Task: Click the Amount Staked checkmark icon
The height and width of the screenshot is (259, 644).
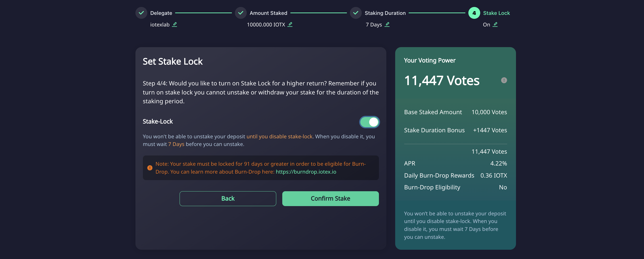Action: tap(241, 13)
